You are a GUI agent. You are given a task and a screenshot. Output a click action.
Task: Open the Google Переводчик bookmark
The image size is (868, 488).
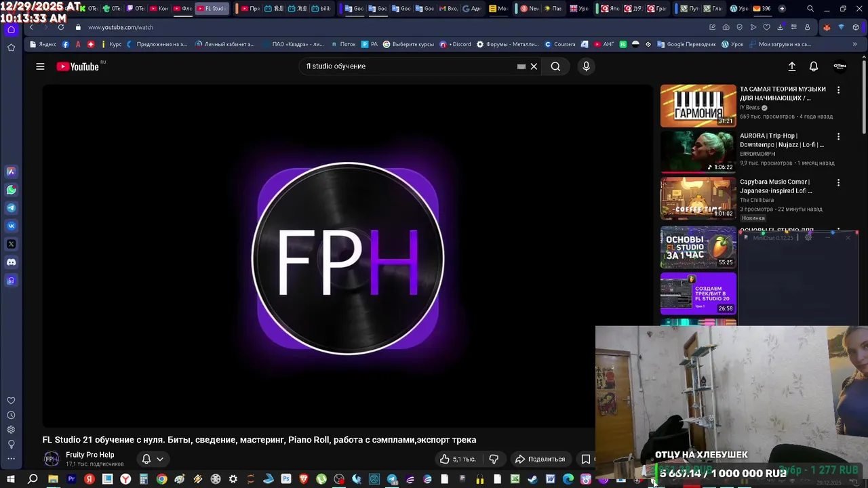click(686, 44)
